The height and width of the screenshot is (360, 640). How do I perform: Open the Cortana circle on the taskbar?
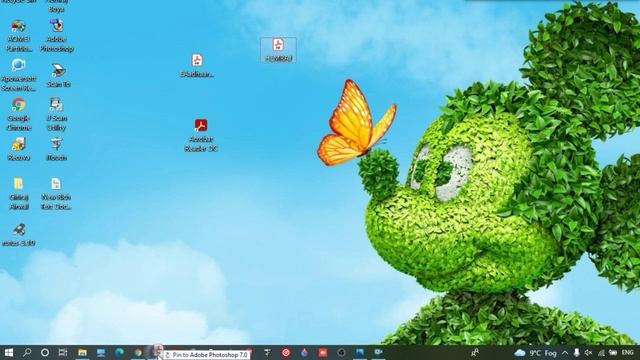pos(45,352)
